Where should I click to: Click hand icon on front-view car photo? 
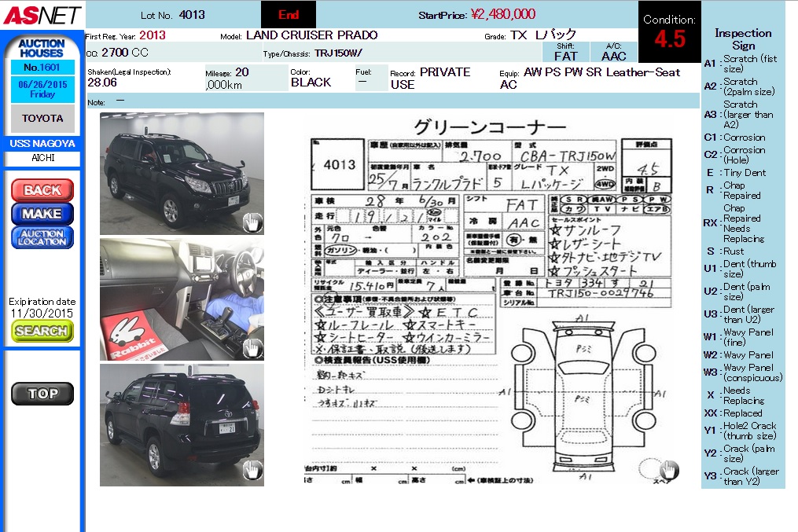[x=252, y=222]
